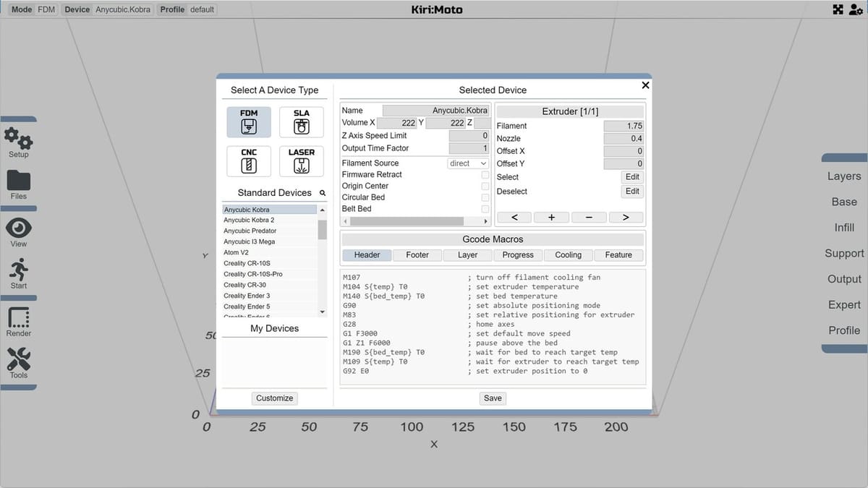
Task: Open the Tools wrench icon
Action: pos(18,363)
